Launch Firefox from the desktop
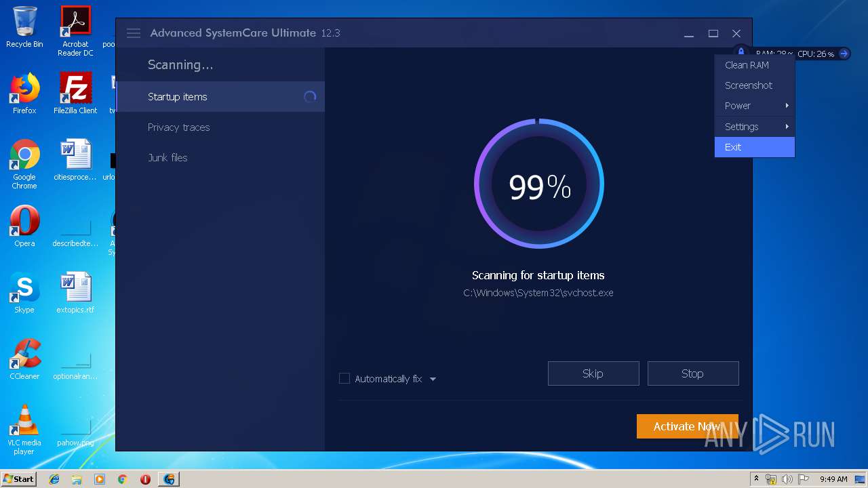 coord(24,94)
